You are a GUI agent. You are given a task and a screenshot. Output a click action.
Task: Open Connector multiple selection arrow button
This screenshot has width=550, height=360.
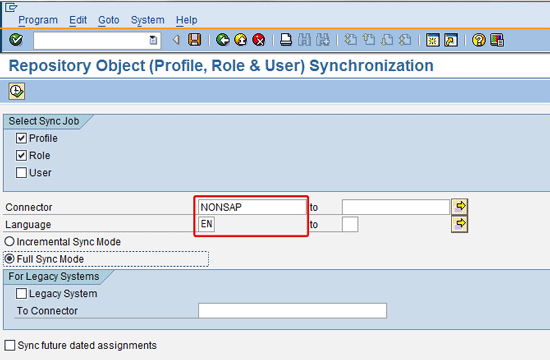(460, 207)
